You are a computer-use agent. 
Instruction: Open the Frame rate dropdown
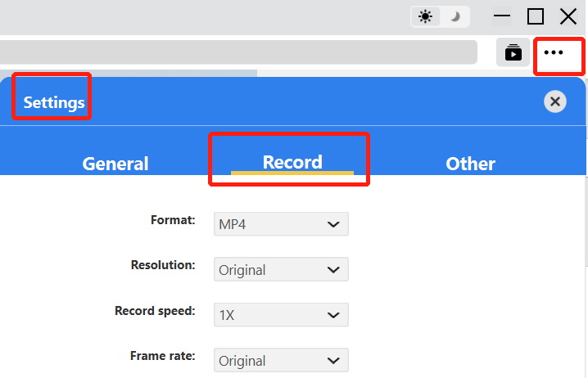281,361
